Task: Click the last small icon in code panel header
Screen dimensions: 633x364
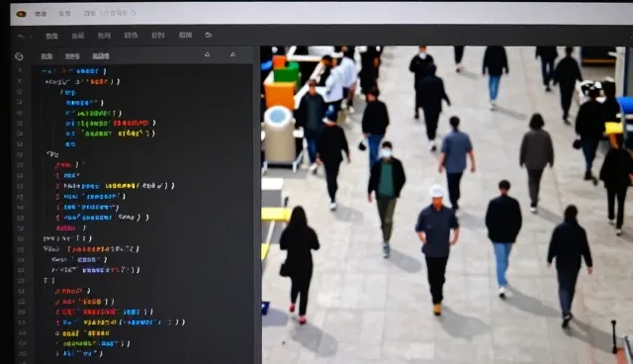Action: pyautogui.click(x=233, y=54)
